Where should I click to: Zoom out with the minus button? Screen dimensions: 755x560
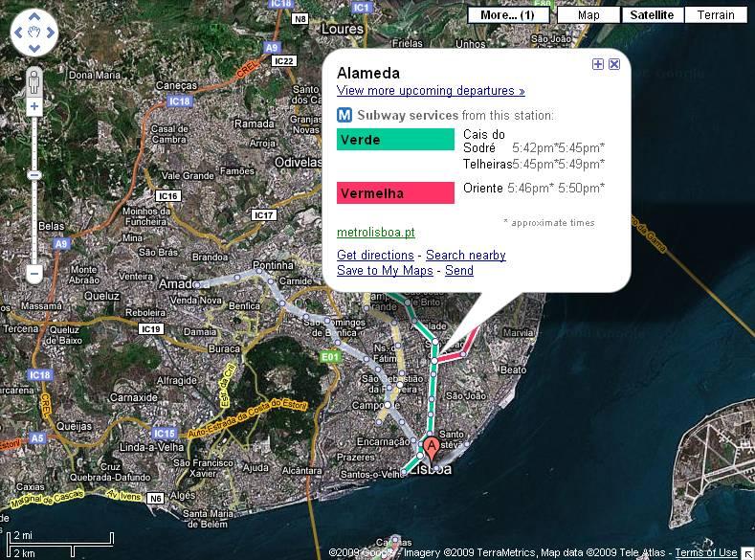point(34,274)
